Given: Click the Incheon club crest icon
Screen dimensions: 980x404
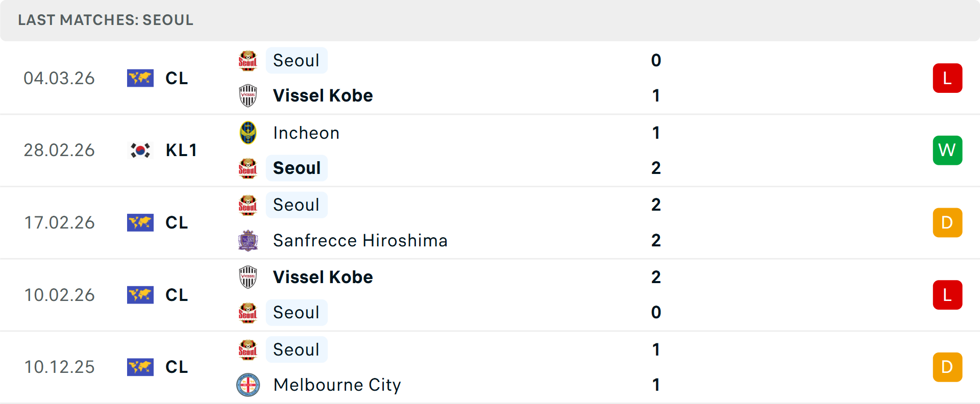Looking at the screenshot, I should pos(248,133).
